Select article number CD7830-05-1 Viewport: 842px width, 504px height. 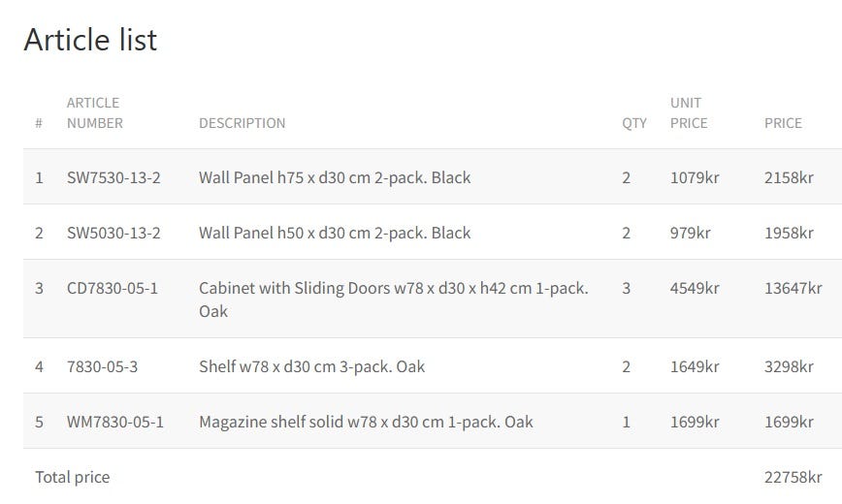(x=113, y=288)
